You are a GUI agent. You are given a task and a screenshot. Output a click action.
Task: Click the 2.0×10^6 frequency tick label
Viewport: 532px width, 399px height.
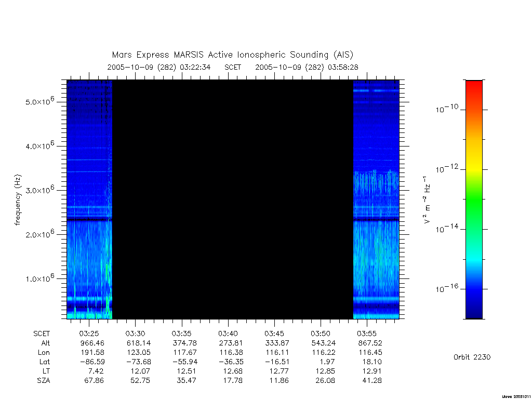click(39, 234)
